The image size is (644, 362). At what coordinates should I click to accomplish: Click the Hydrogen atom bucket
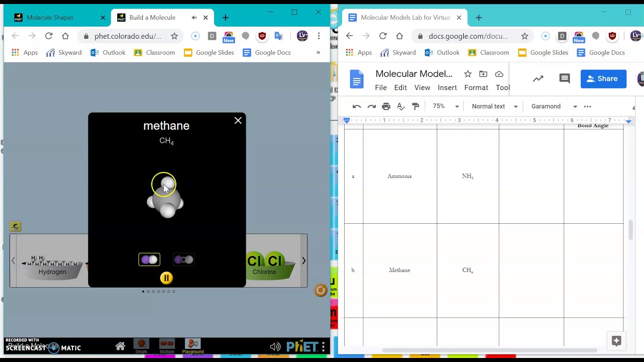[52, 267]
